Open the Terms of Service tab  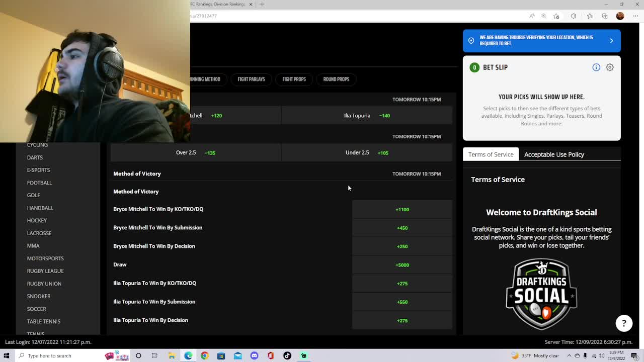tap(491, 154)
